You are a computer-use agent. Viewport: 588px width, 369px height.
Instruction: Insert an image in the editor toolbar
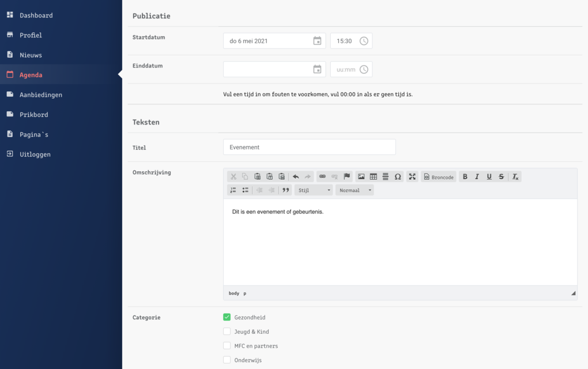click(x=361, y=177)
